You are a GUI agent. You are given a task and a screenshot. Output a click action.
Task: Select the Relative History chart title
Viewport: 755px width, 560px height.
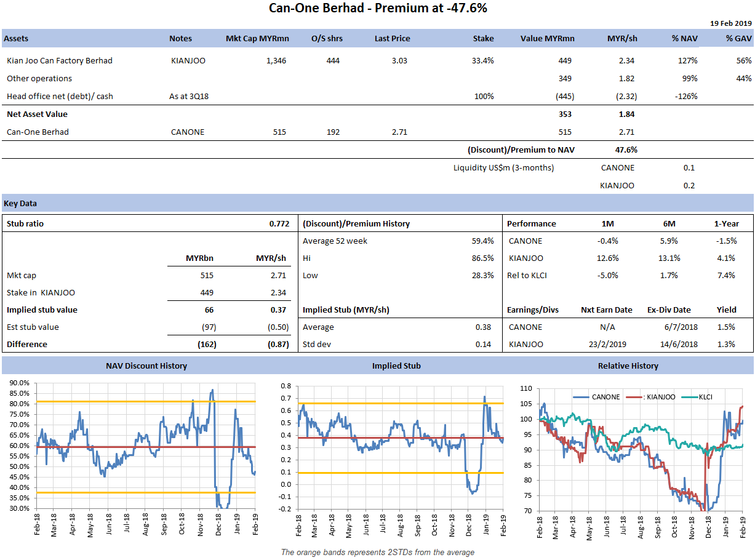point(628,366)
